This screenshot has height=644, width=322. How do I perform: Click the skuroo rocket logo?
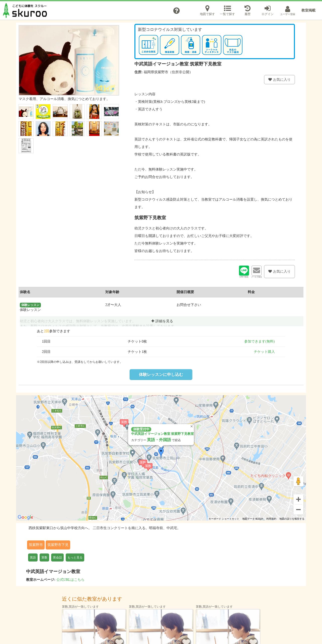click(x=25, y=11)
